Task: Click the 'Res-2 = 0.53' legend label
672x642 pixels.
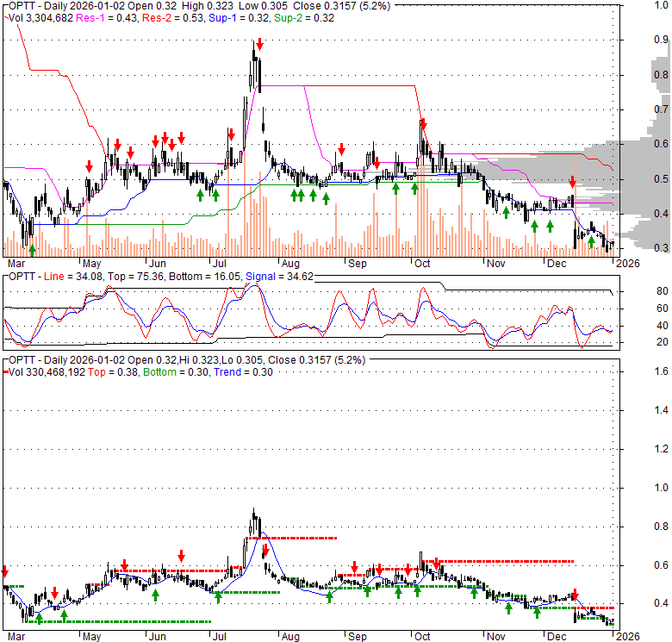Action: tap(173, 18)
